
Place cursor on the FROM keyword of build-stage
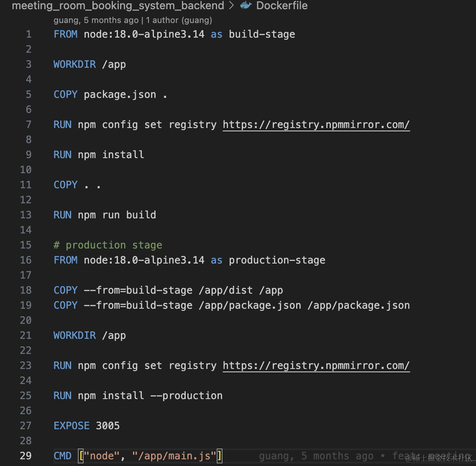point(66,34)
